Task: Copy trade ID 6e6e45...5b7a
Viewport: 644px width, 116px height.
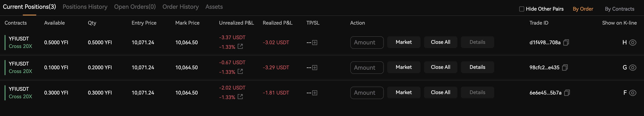Action: (x=567, y=93)
